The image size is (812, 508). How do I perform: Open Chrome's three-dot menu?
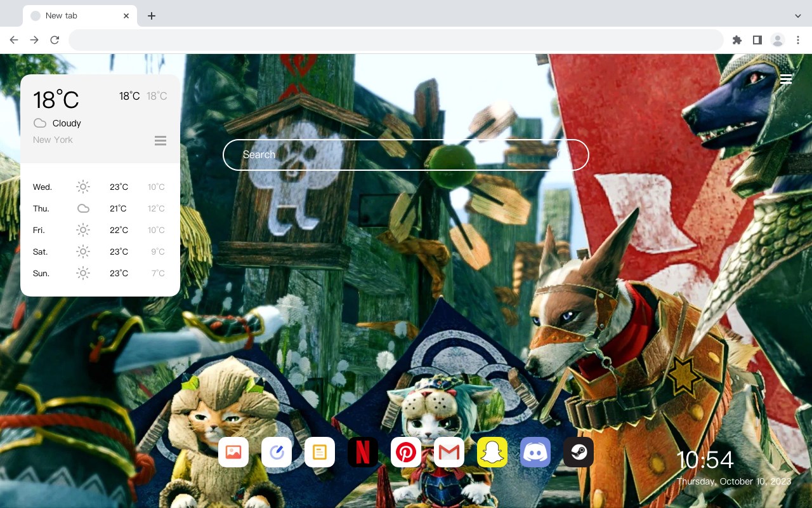[798, 40]
